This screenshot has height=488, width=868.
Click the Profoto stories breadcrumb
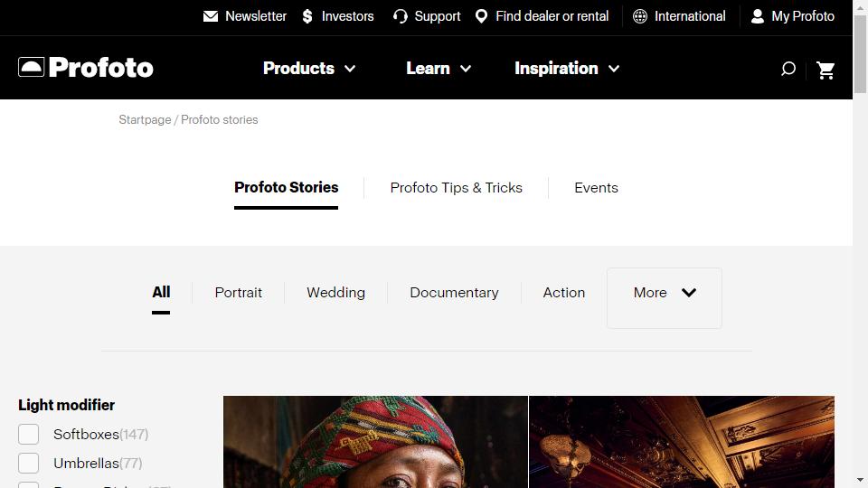tap(219, 119)
